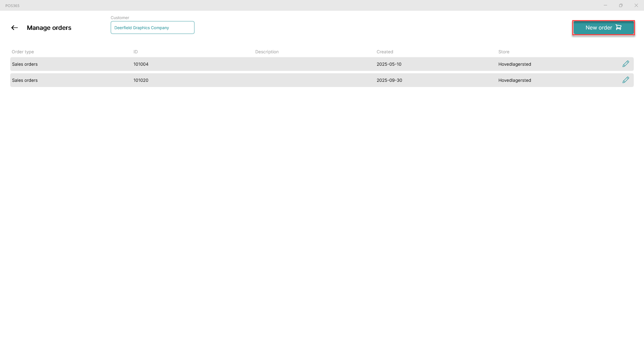644x346 pixels.
Task: Edit order 101020 with pencil icon
Action: 626,80
